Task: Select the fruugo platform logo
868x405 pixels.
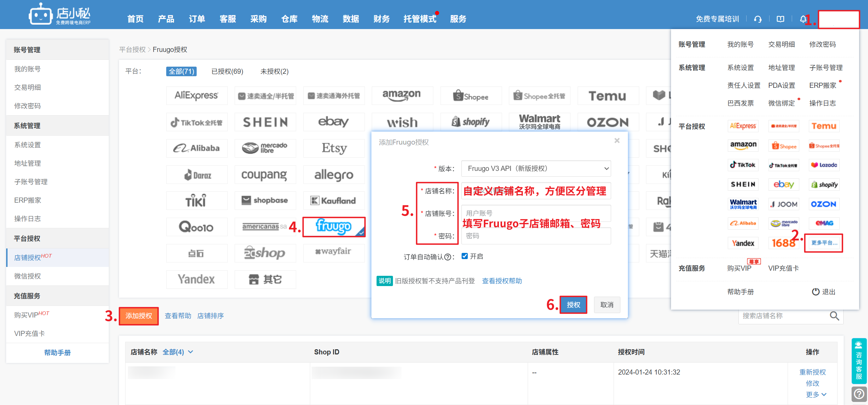Action: click(x=334, y=227)
